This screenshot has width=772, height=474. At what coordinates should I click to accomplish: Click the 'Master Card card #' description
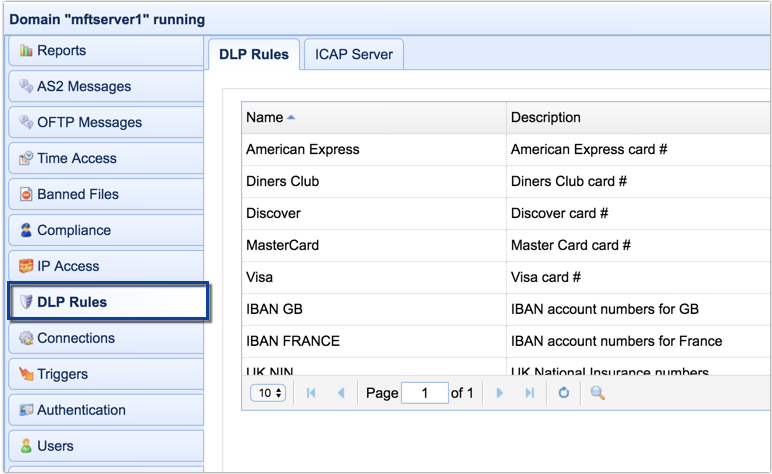[x=571, y=245]
